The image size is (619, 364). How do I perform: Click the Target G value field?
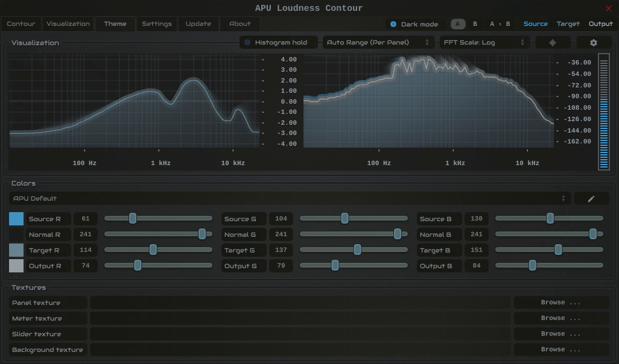[281, 250]
